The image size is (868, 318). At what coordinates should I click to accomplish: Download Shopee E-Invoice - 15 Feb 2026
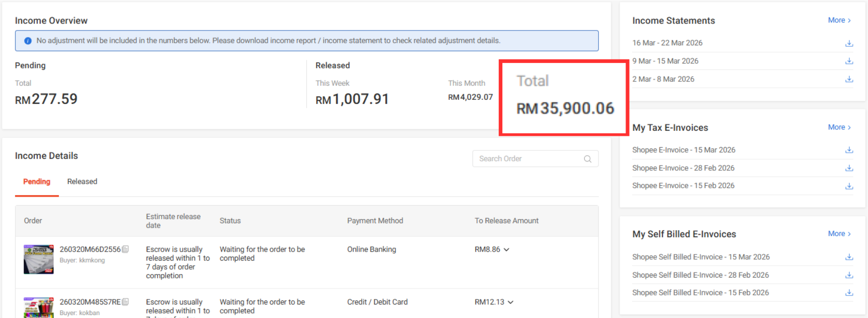(x=849, y=186)
